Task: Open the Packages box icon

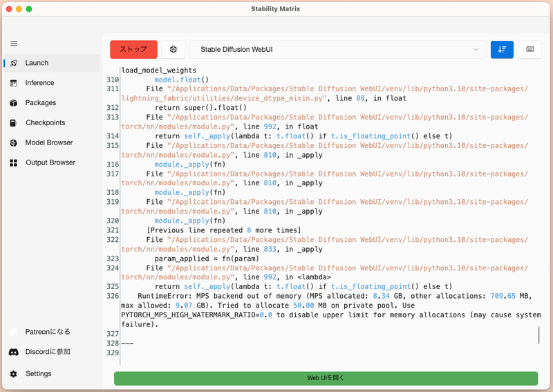Action: [x=13, y=103]
